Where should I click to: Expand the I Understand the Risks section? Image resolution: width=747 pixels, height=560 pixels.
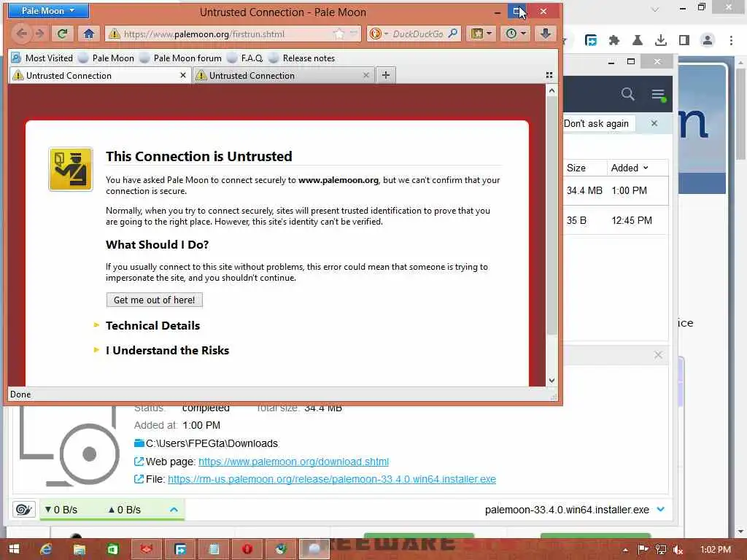point(167,351)
